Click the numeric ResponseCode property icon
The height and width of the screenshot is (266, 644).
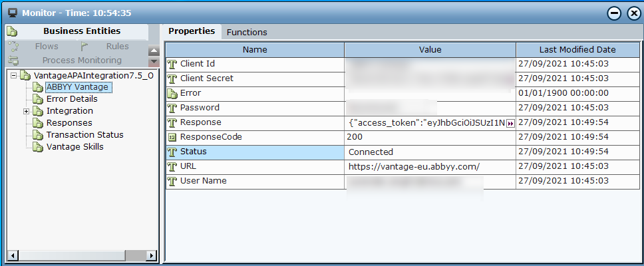(x=172, y=137)
